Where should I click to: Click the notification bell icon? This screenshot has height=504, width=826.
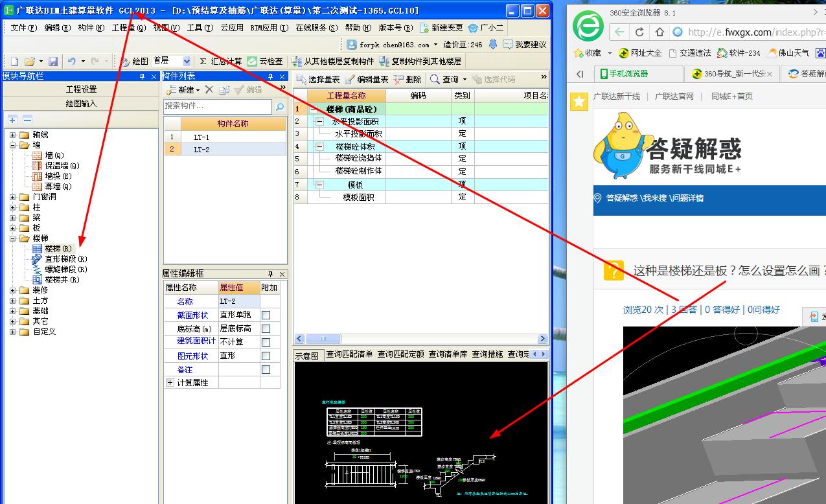493,45
